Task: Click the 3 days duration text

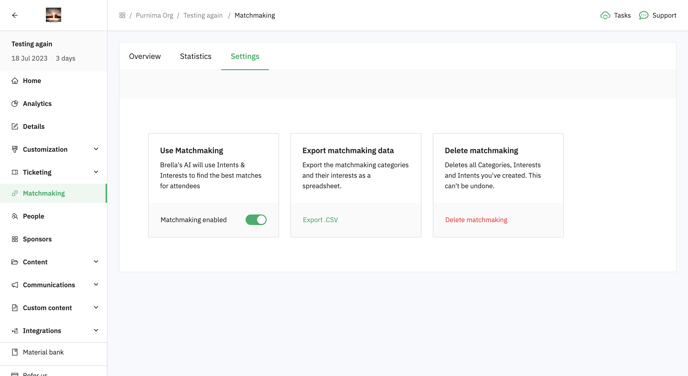Action: pyautogui.click(x=65, y=58)
